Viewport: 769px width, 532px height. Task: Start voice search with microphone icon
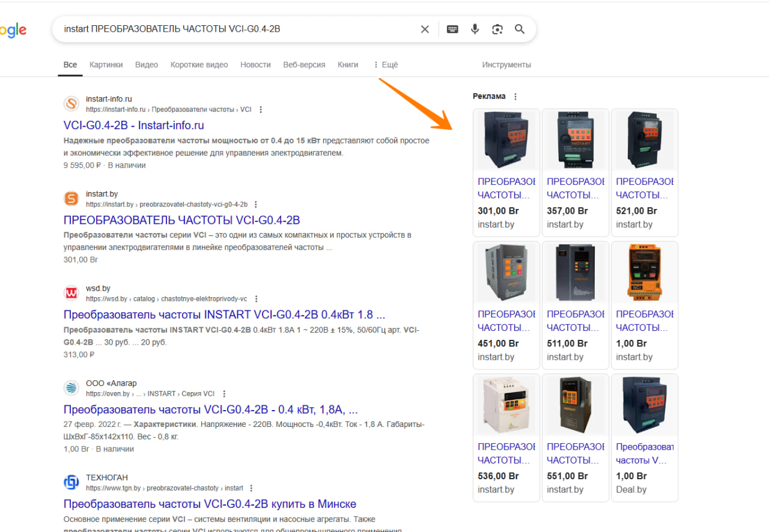[x=475, y=29]
